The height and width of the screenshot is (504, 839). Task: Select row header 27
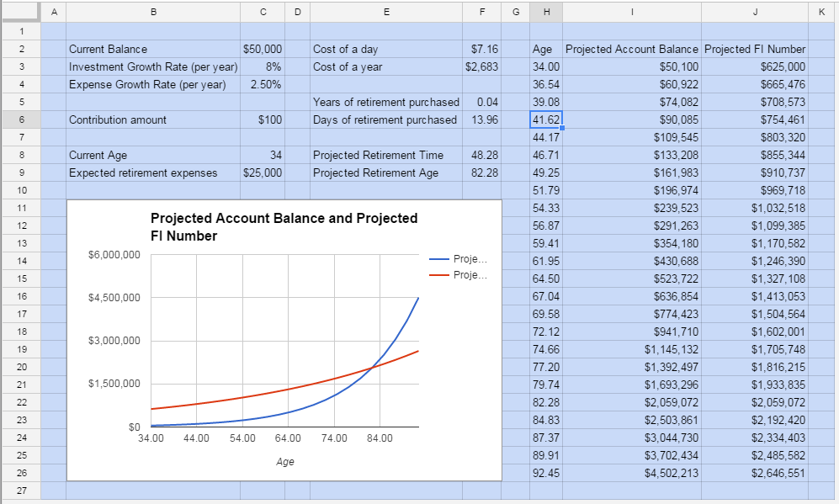(x=21, y=490)
